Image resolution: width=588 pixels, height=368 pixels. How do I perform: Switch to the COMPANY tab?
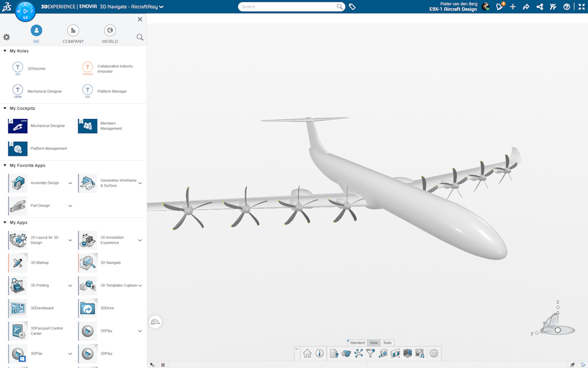pos(72,33)
